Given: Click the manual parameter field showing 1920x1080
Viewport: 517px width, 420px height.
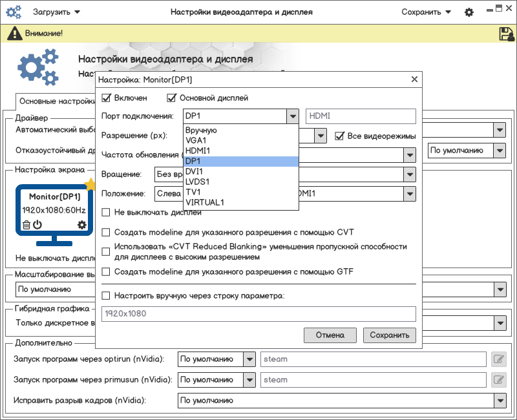Looking at the screenshot, I should point(258,314).
